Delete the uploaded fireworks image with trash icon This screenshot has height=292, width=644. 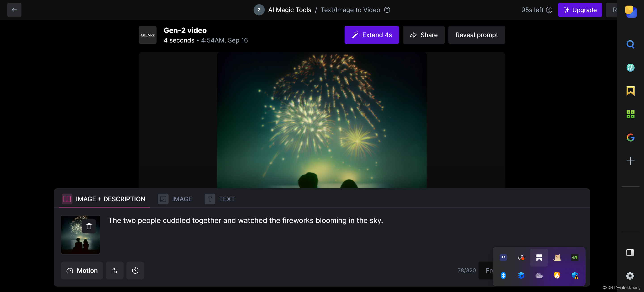[89, 226]
